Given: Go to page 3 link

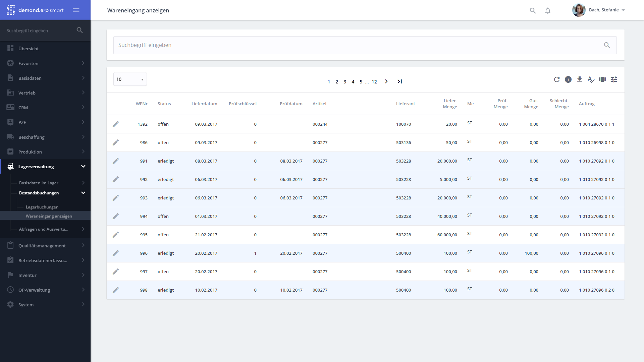Looking at the screenshot, I should point(345,82).
